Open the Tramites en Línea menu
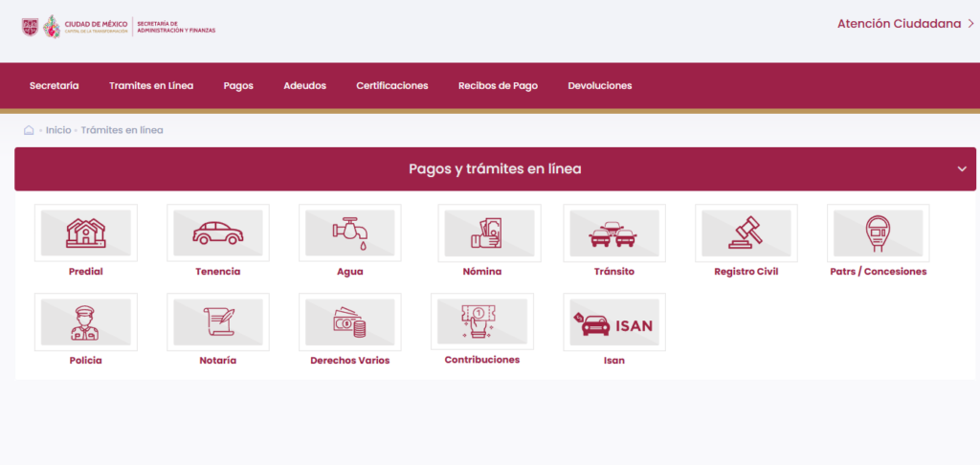This screenshot has width=980, height=465. pos(151,85)
